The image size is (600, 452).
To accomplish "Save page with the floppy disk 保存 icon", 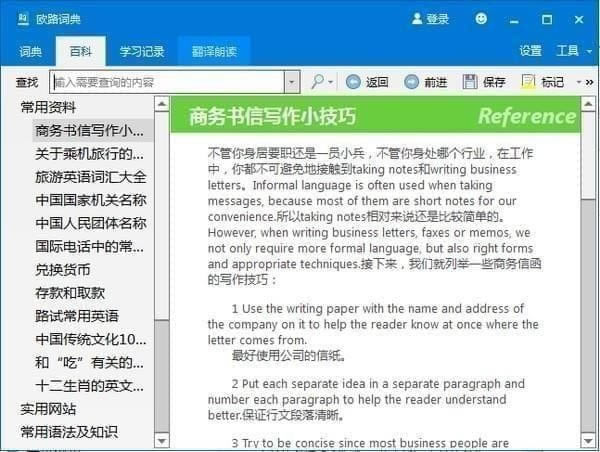I will pyautogui.click(x=470, y=82).
